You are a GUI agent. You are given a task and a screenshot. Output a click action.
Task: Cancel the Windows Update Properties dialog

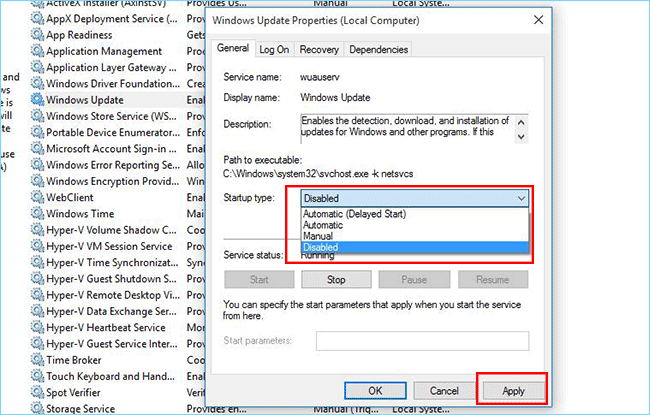click(x=444, y=391)
